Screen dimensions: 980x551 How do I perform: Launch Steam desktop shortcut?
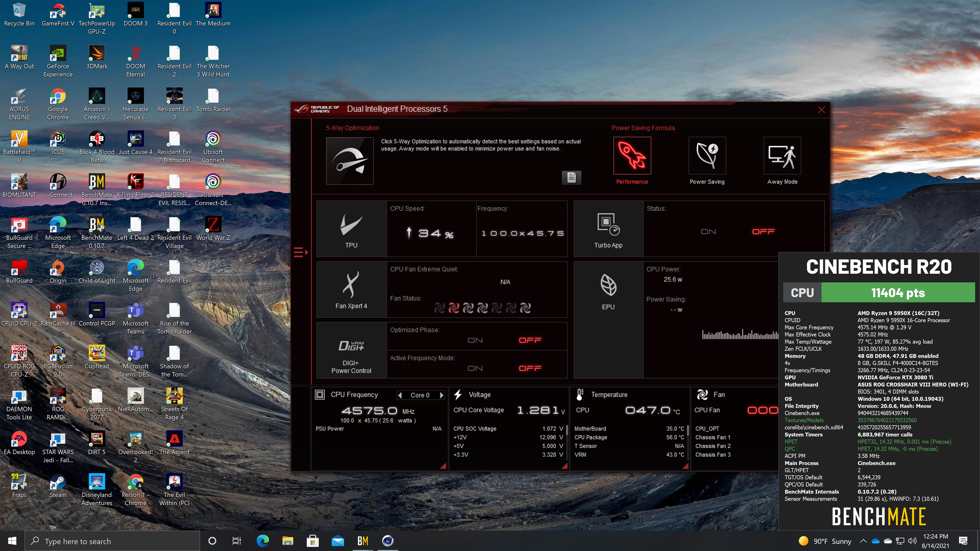coord(58,486)
